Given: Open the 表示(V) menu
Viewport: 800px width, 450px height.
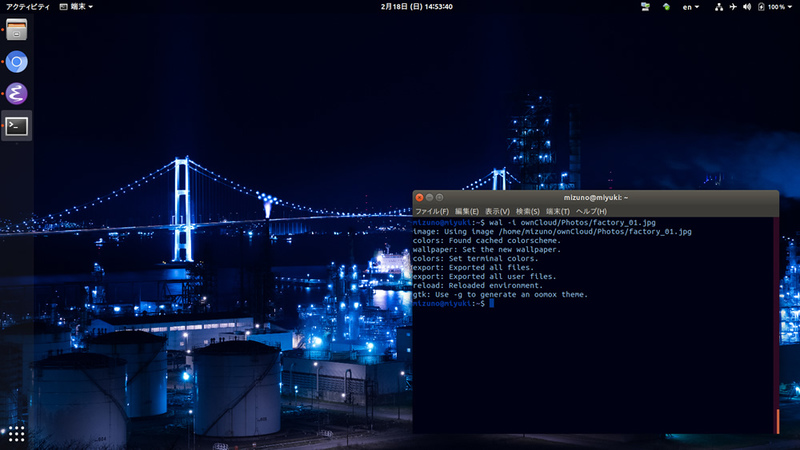Looking at the screenshot, I should (497, 211).
